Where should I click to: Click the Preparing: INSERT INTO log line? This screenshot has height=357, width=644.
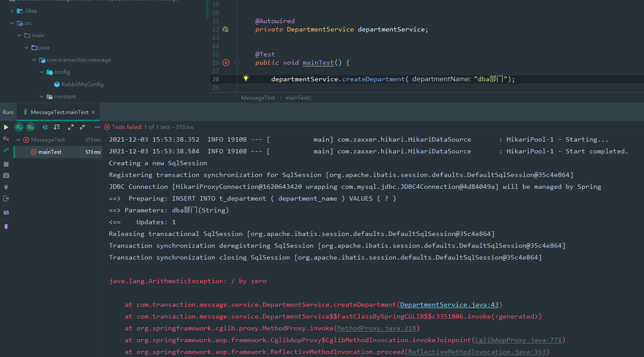coord(252,198)
